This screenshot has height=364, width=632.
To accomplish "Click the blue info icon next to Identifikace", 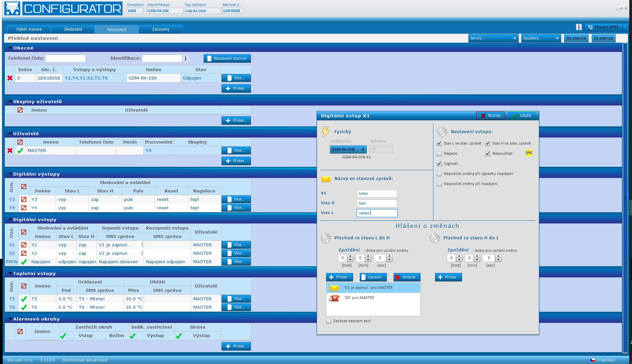I will 185,59.
